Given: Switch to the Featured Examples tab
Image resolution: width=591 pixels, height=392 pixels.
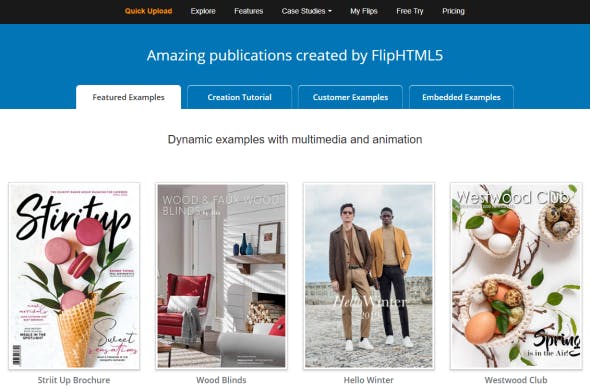Looking at the screenshot, I should pyautogui.click(x=129, y=97).
